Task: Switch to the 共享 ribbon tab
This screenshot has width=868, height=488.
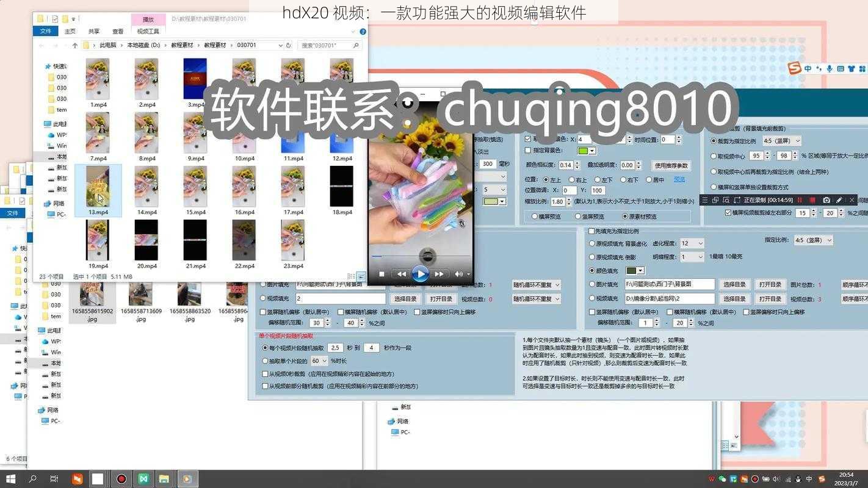Action: pyautogui.click(x=93, y=31)
